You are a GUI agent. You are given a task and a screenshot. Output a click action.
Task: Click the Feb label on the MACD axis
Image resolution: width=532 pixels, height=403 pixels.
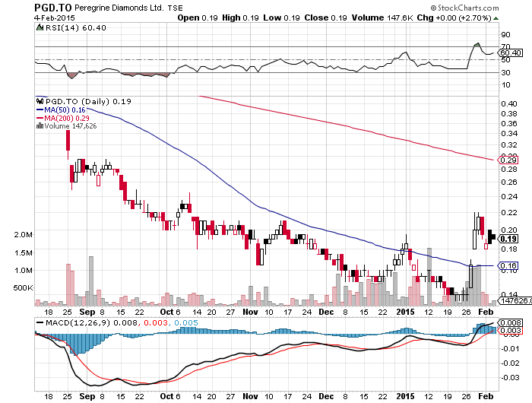[486, 396]
